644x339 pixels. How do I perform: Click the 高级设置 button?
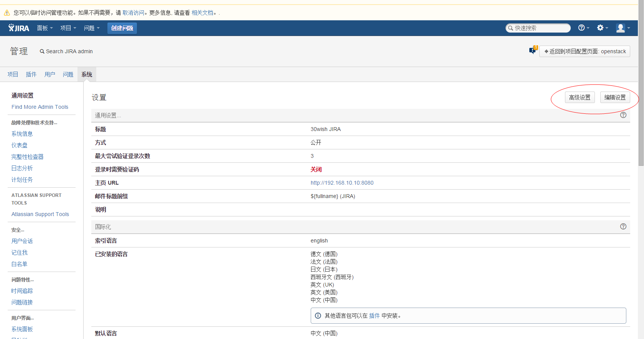(x=580, y=97)
